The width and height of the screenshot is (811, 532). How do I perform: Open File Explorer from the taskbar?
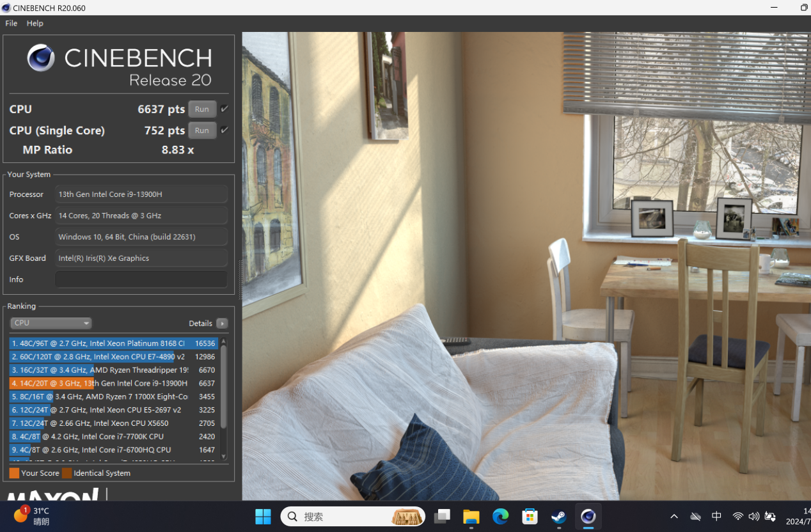471,517
